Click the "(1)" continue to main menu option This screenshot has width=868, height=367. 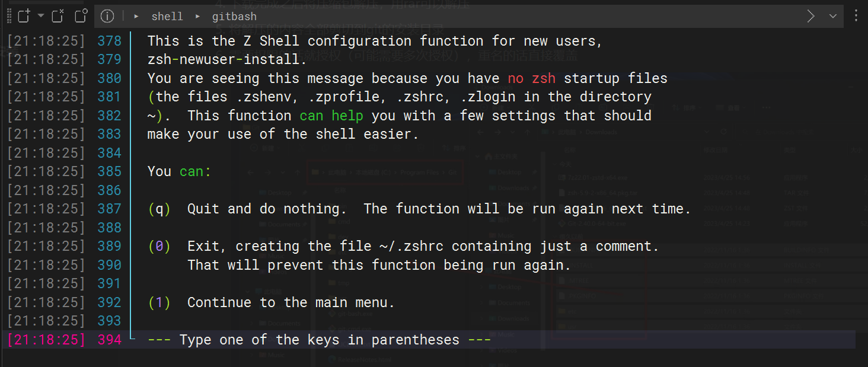pos(159,302)
